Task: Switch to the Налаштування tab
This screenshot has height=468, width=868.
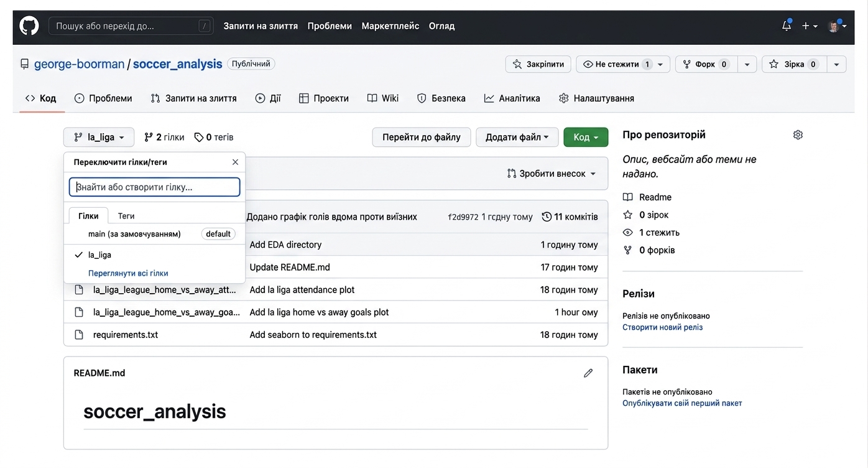Action: (x=596, y=98)
